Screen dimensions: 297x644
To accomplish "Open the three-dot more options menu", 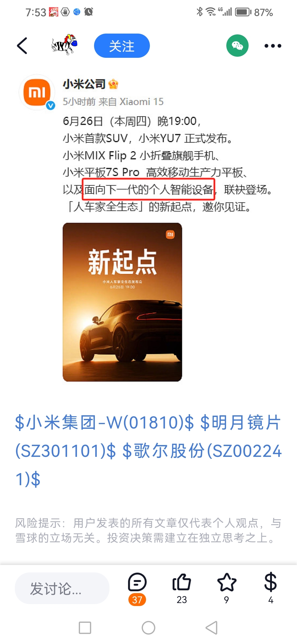I will coord(273,46).
